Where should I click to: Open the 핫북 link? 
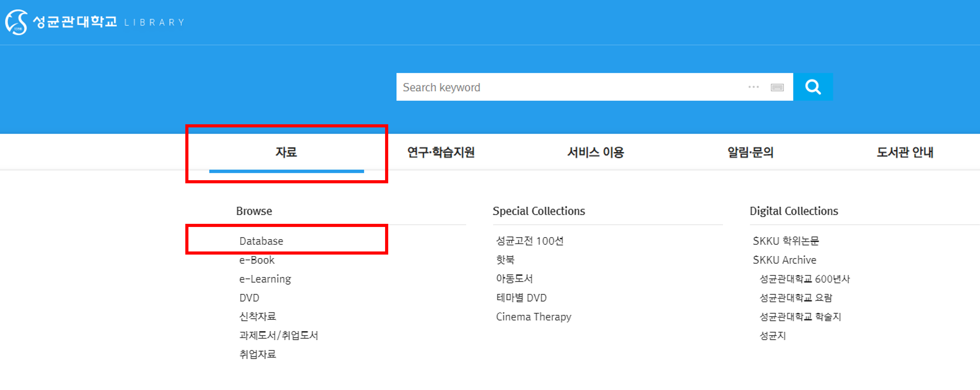point(505,260)
